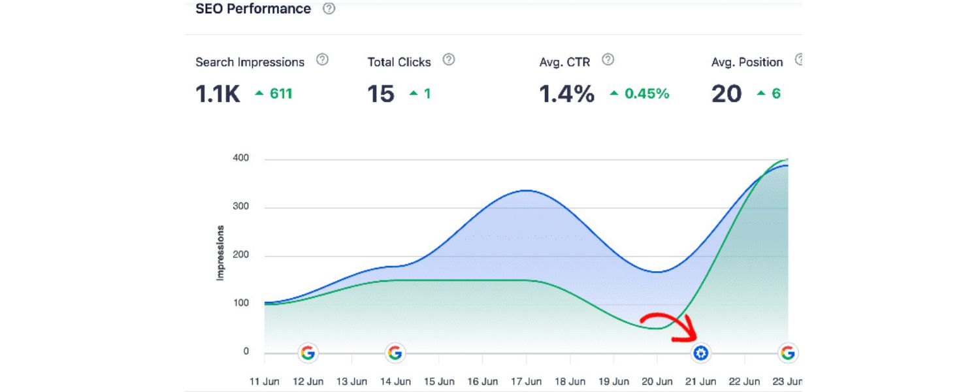Screen dimensions: 980x392
Task: Toggle the Avg. CTR metric card
Action: point(564,61)
